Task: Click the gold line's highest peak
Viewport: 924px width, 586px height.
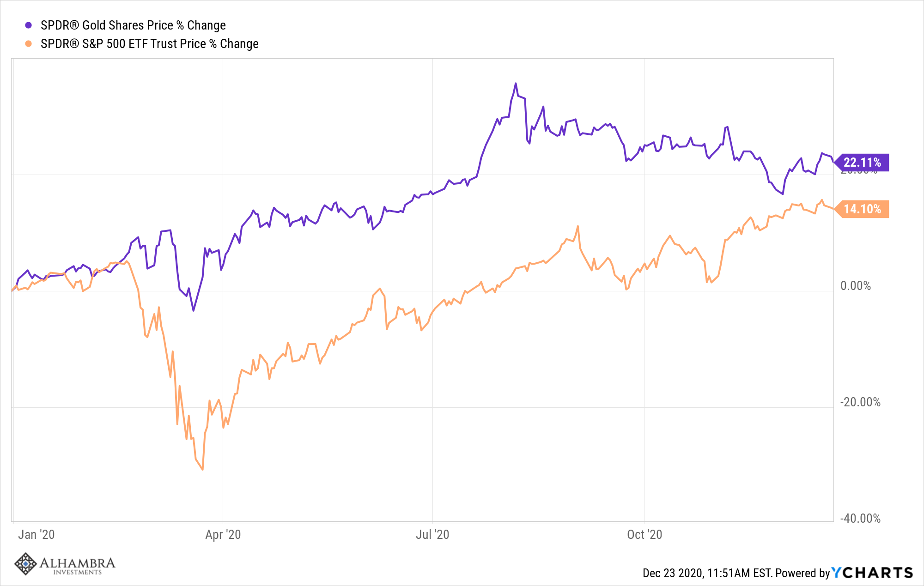Action: click(x=516, y=84)
